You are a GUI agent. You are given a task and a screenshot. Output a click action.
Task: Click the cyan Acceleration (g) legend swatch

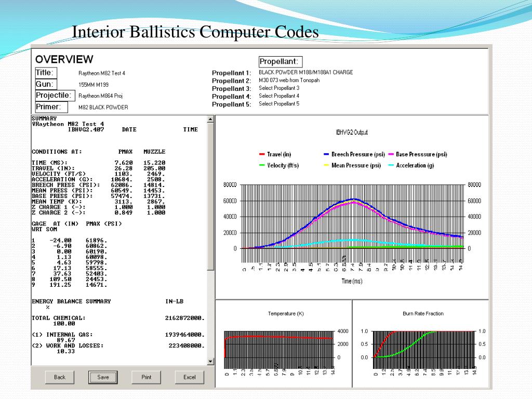tap(391, 166)
